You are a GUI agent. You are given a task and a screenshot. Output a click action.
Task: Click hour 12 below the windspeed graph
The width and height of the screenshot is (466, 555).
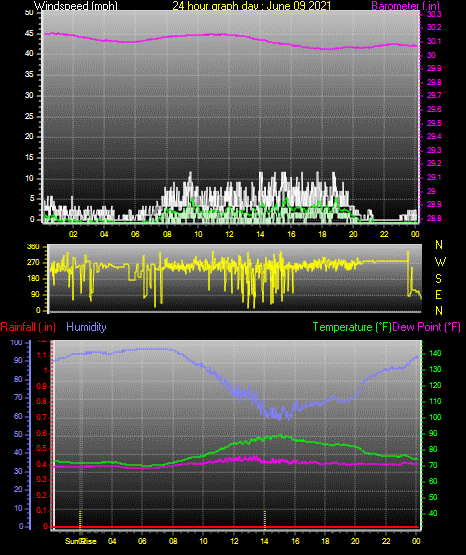pos(229,234)
